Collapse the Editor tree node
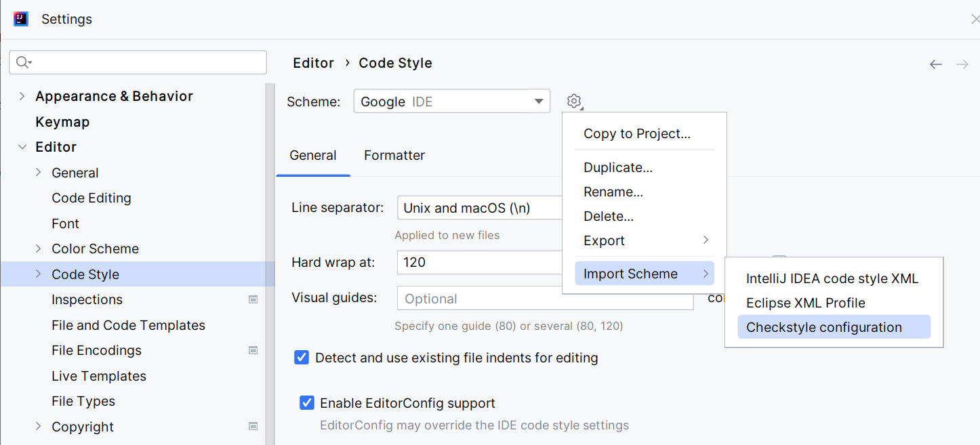The image size is (980, 445). point(22,147)
